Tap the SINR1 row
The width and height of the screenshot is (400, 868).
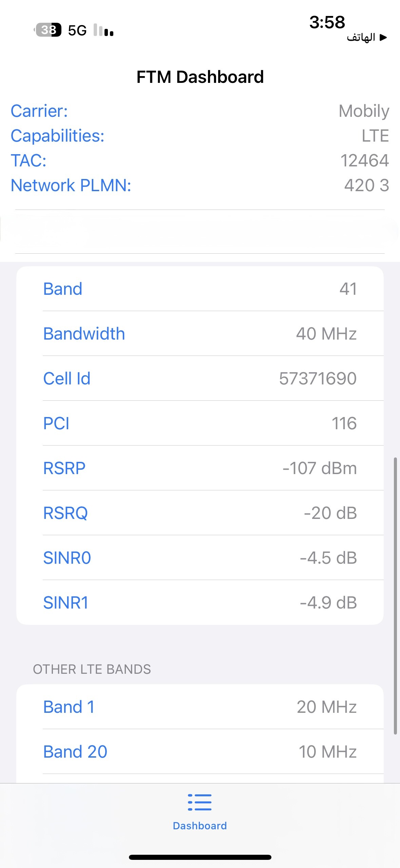coord(200,603)
